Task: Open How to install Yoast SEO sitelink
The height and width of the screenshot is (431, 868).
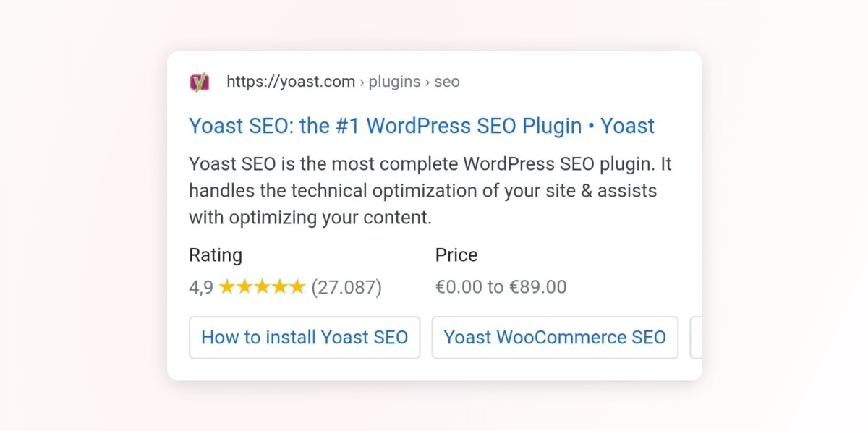Action: 305,338
